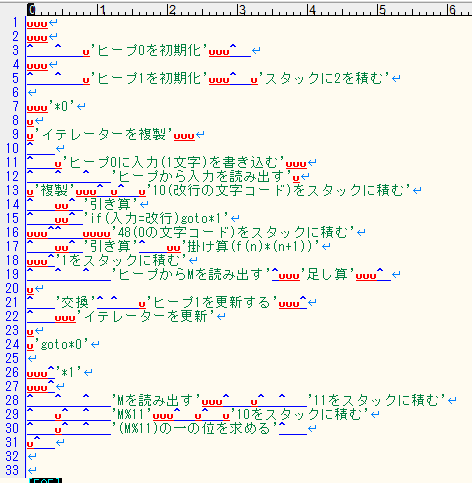Screen dimensions: 472x483
Task: Click the label '*1' on line 26
Action: [x=69, y=373]
